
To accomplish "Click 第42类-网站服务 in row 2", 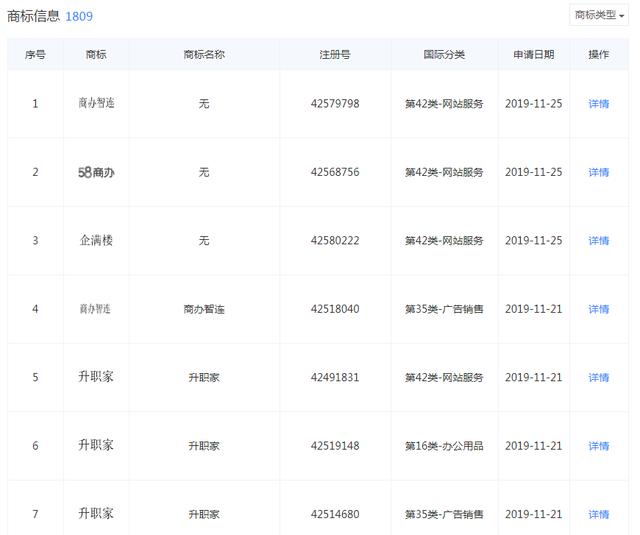I will click(x=444, y=173).
